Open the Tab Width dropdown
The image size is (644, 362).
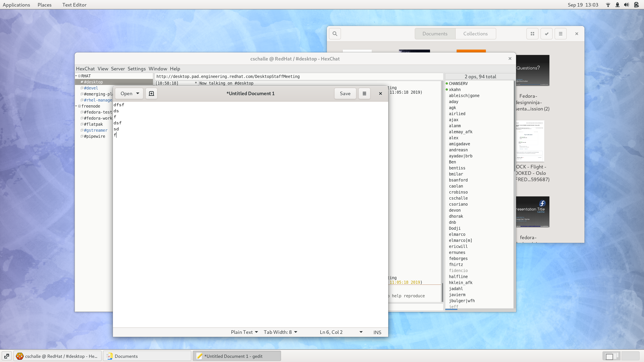280,332
